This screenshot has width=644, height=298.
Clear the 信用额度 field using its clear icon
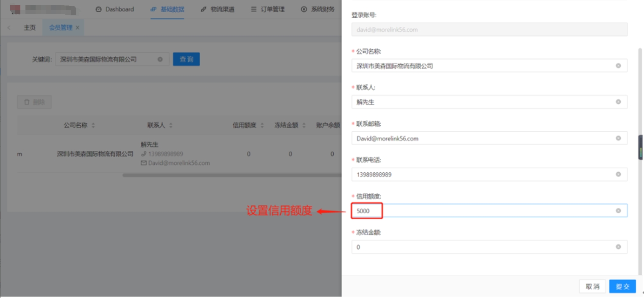[x=620, y=210]
